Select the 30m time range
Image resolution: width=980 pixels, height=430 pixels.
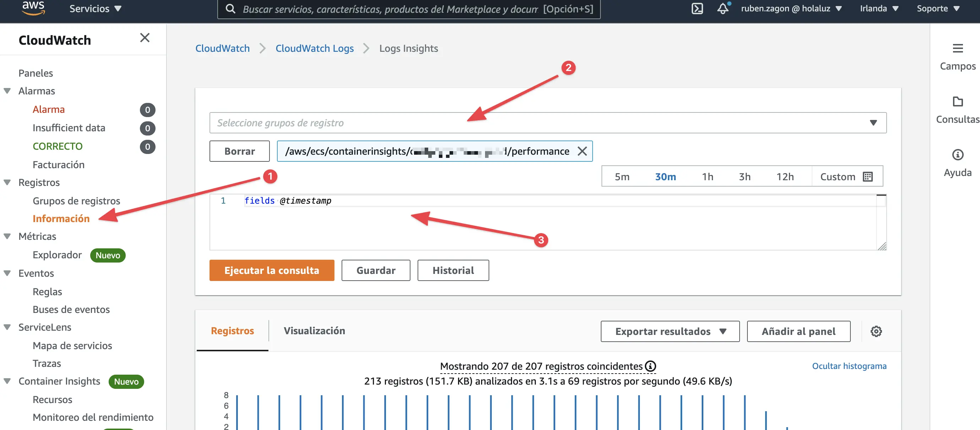(x=665, y=177)
